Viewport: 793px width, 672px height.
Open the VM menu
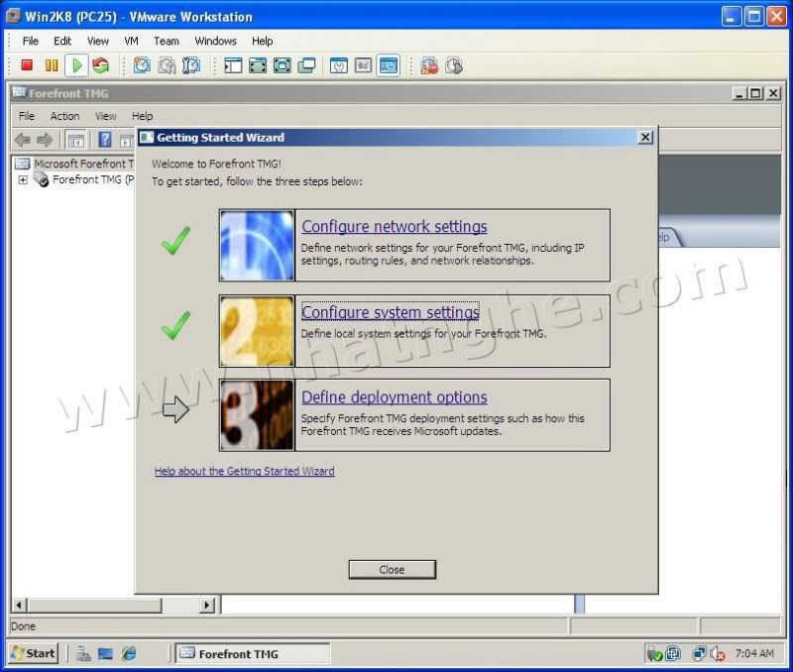tap(131, 41)
